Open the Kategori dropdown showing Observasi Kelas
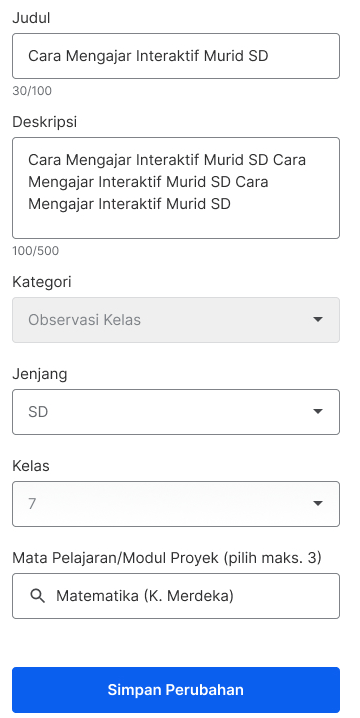360x718 pixels. click(x=176, y=320)
